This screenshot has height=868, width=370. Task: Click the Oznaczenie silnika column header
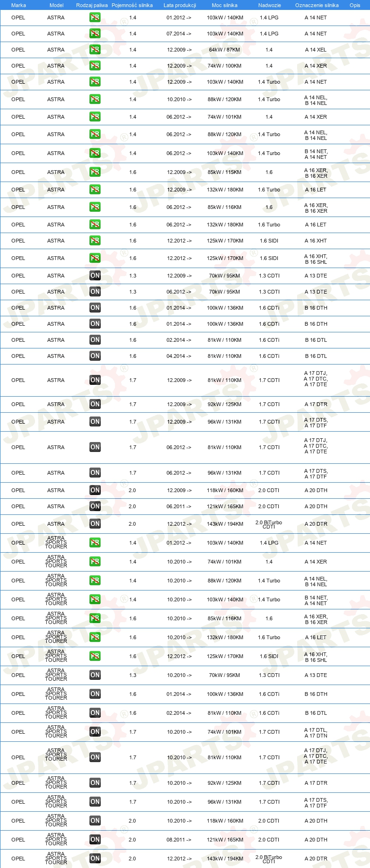(317, 5)
